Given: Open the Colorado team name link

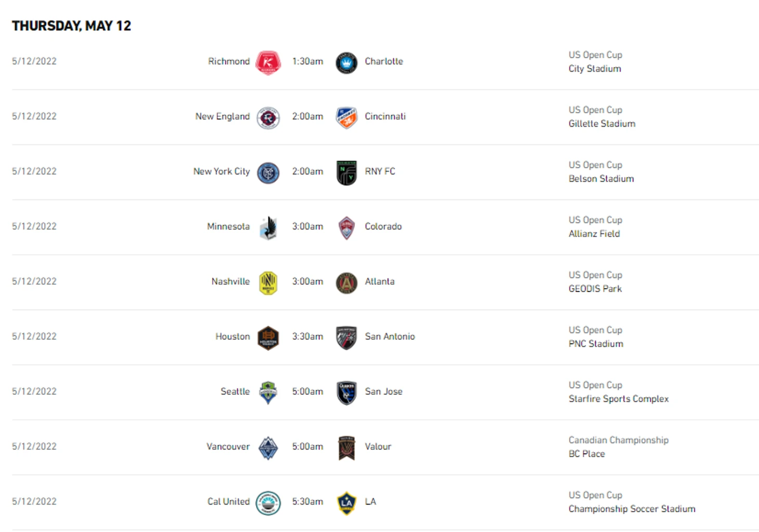Looking at the screenshot, I should pyautogui.click(x=383, y=227).
